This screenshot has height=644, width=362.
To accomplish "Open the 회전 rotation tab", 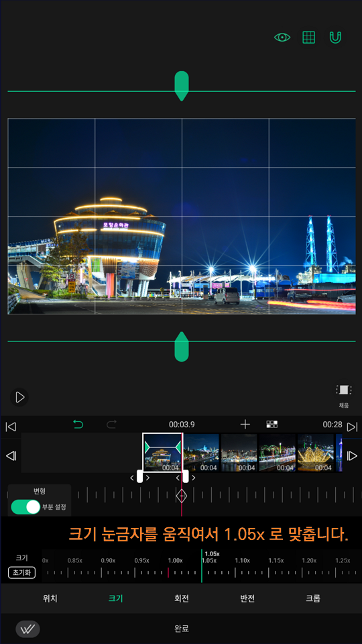I will point(182,598).
